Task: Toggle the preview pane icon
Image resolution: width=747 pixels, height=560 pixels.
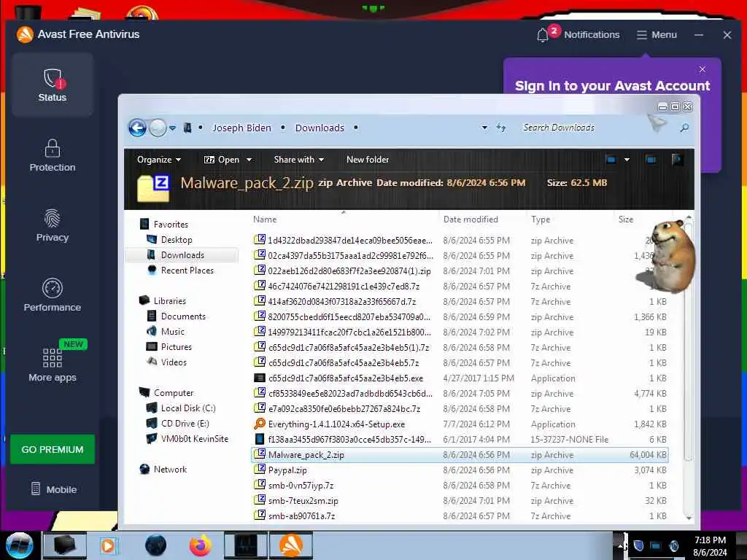Action: (x=650, y=160)
